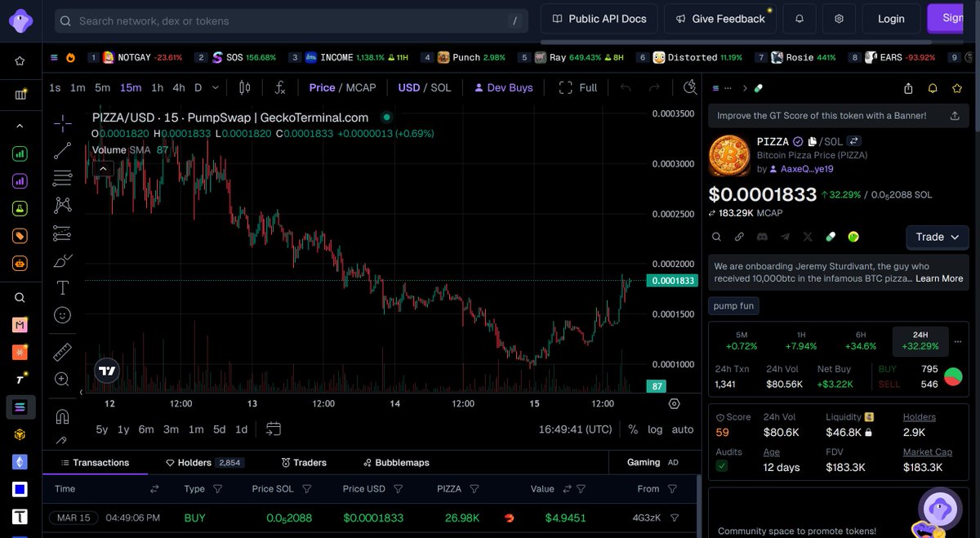Open the indicators fx menu

[x=279, y=87]
